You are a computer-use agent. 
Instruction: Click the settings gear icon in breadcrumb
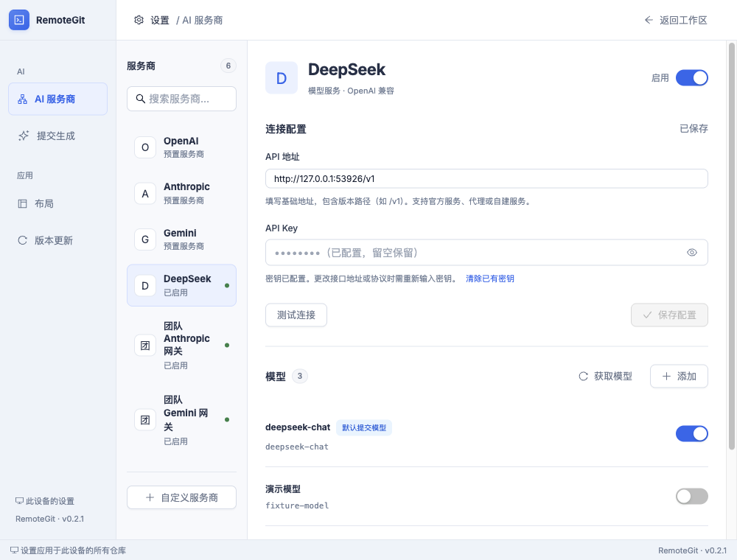tap(139, 20)
